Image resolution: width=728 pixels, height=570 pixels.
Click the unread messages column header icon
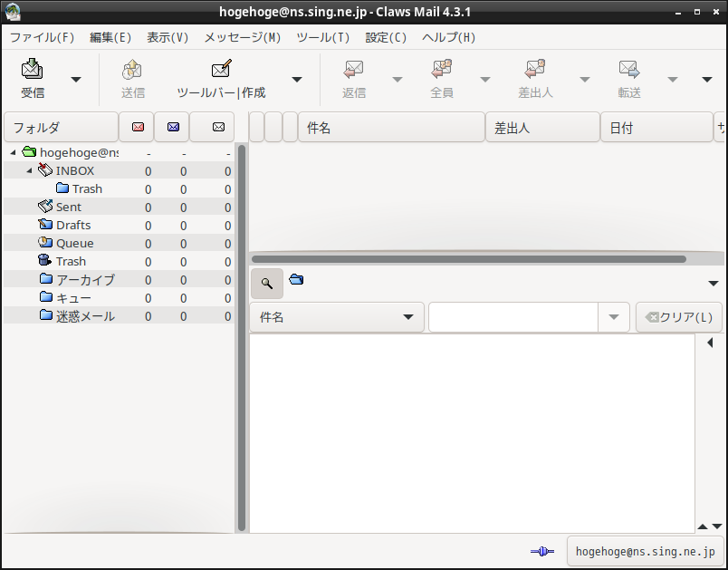173,127
